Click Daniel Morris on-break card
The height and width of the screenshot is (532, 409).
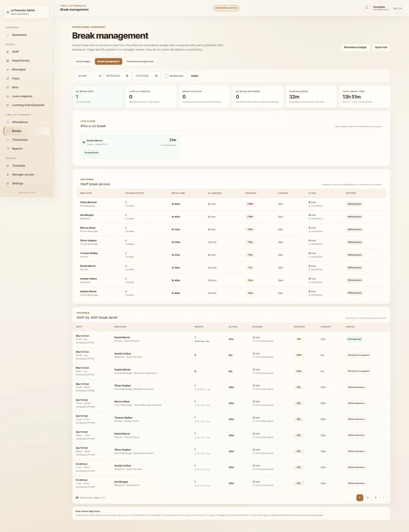(x=129, y=146)
